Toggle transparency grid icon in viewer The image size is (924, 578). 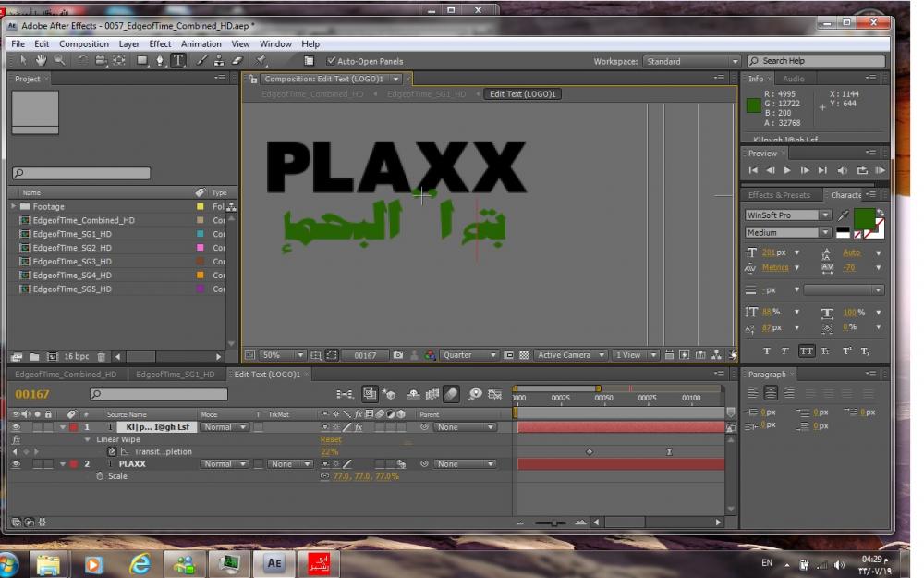click(x=524, y=355)
